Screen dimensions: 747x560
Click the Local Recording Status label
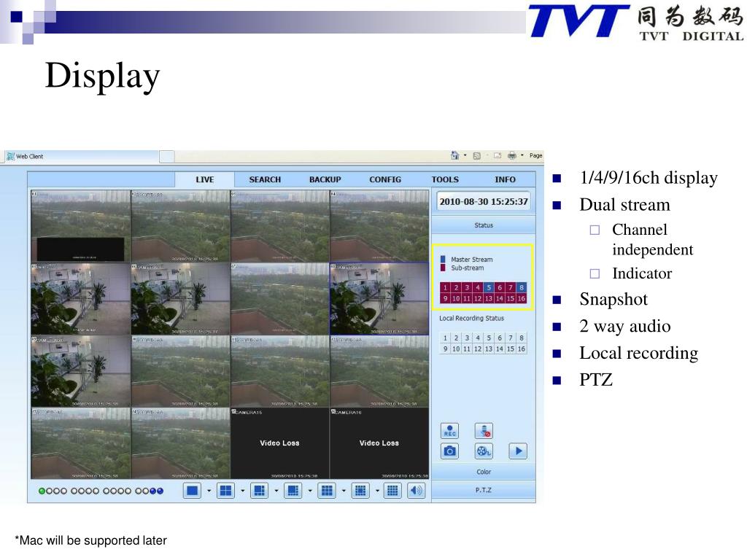pyautogui.click(x=472, y=318)
